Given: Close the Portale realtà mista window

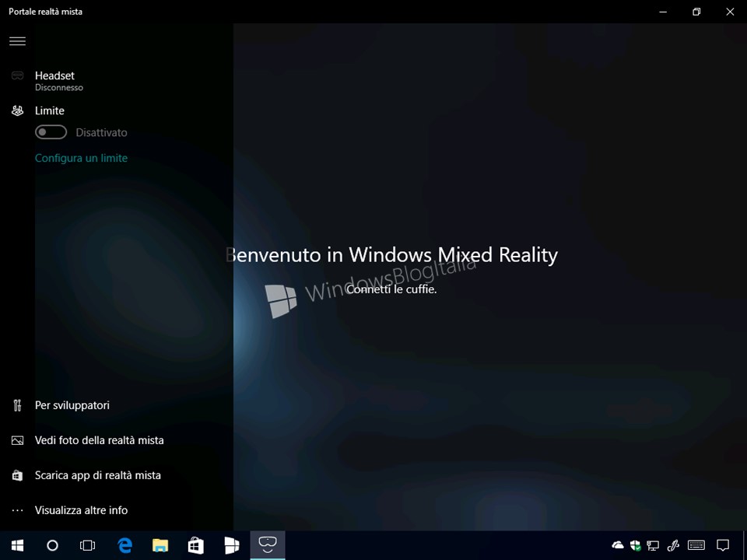Looking at the screenshot, I should coord(730,12).
